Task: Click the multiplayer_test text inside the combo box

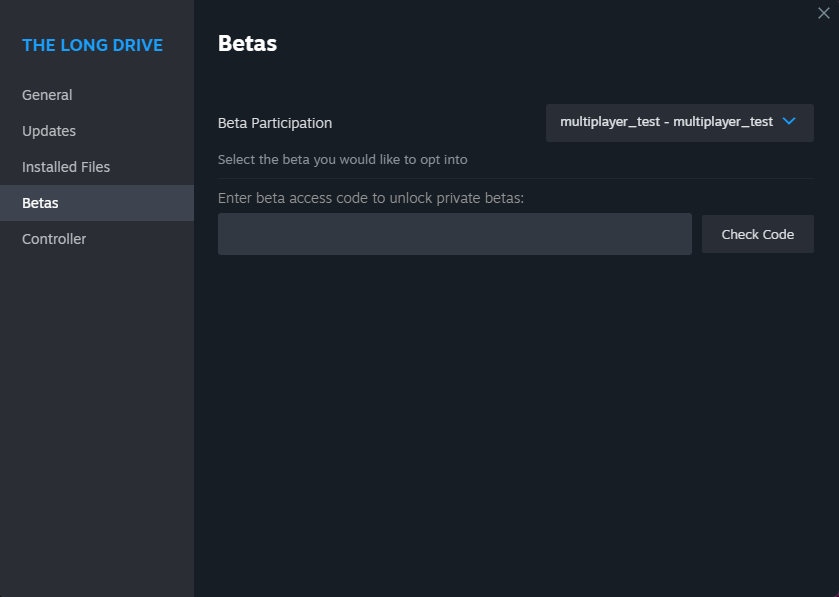Action: (666, 122)
